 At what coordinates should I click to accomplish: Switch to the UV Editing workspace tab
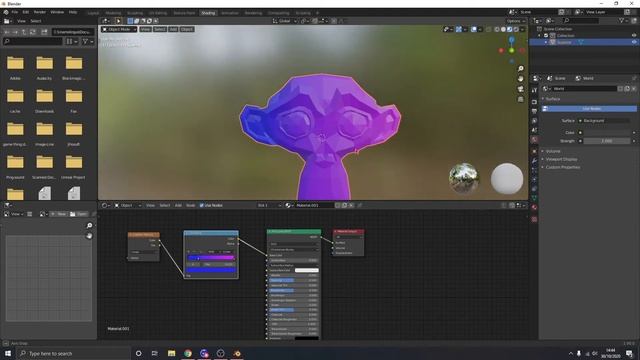click(158, 13)
